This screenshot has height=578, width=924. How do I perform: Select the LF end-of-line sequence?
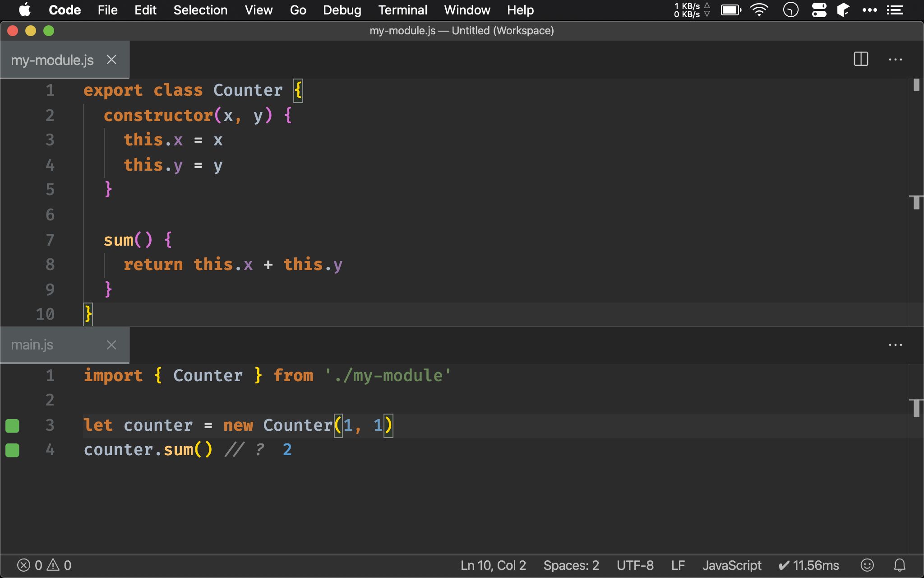(x=678, y=565)
